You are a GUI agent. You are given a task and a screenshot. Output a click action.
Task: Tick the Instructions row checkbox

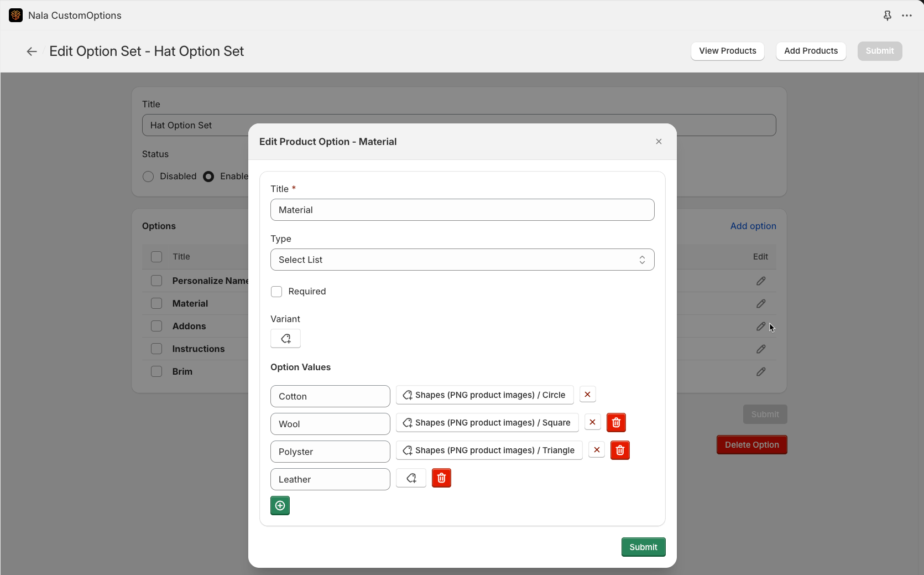(156, 349)
